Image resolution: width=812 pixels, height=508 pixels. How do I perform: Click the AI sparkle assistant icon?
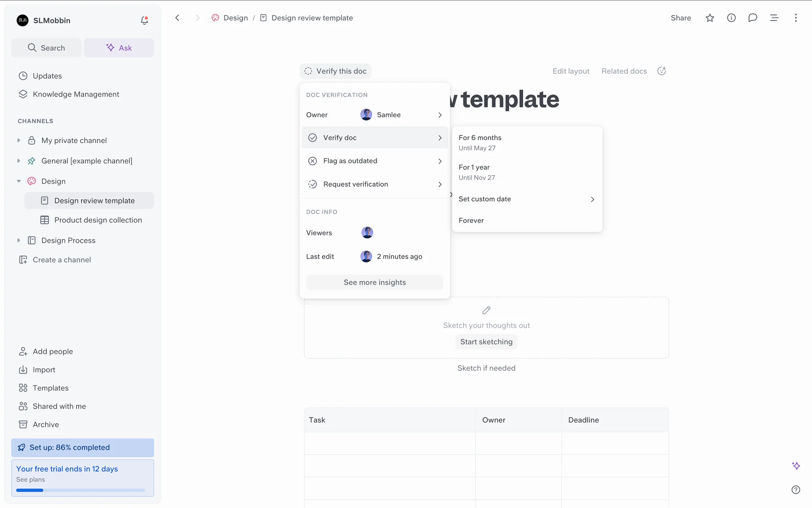click(x=796, y=466)
